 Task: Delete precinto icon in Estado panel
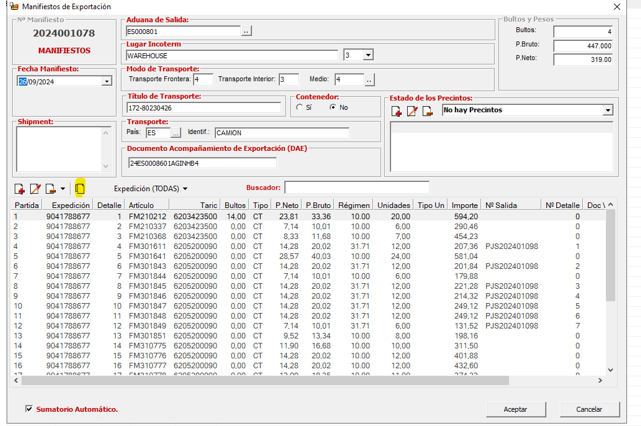coord(427,111)
